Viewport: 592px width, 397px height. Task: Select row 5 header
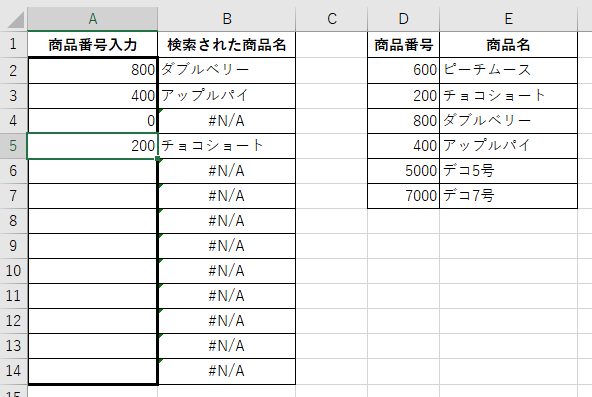point(13,146)
